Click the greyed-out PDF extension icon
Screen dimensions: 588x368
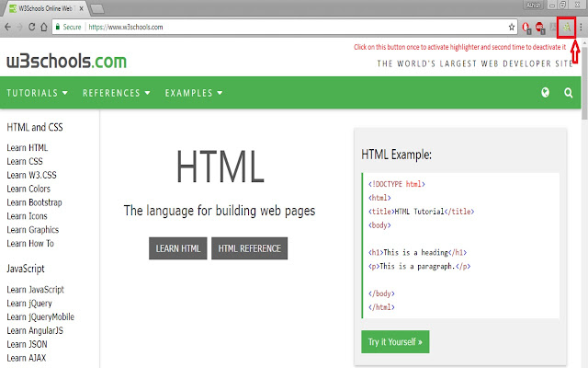[553, 27]
